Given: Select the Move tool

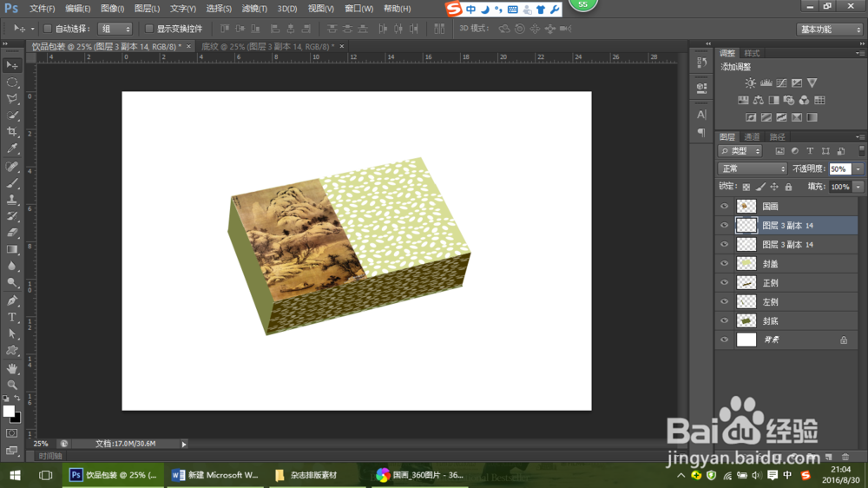Looking at the screenshot, I should click(12, 65).
